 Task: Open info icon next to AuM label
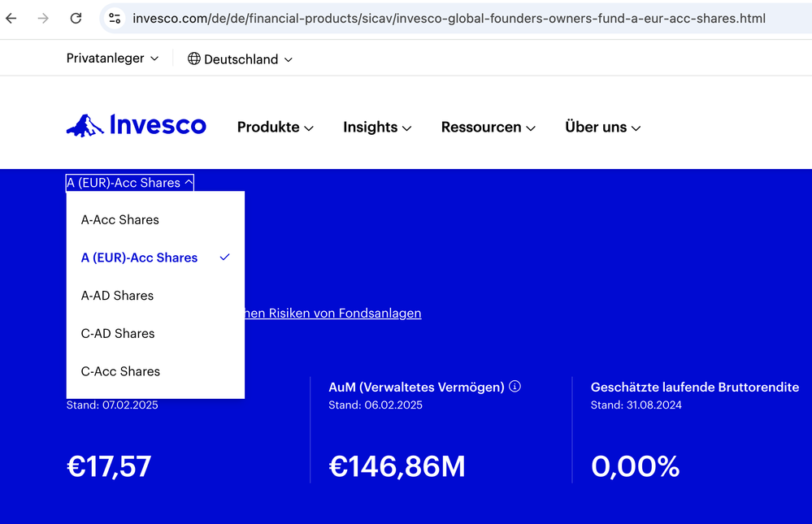(515, 386)
